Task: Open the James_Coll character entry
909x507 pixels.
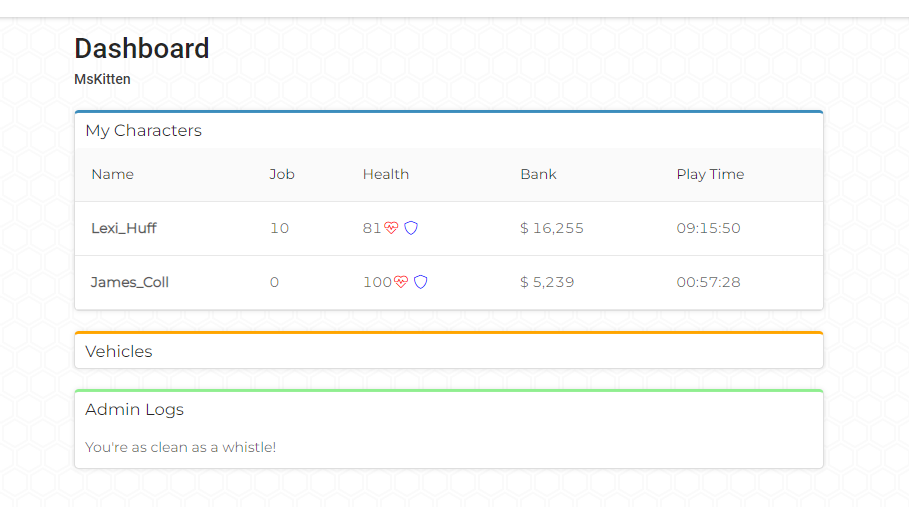Action: click(130, 282)
